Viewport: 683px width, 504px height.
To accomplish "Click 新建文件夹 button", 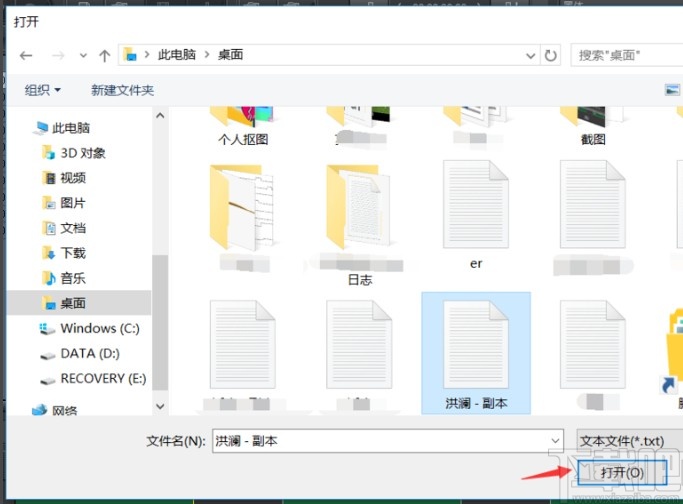I will tap(122, 90).
